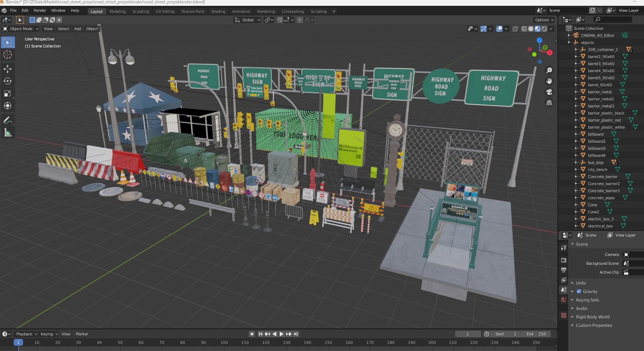Toggle snapping magnet
Viewport: 644px width, 351px height.
[279, 20]
